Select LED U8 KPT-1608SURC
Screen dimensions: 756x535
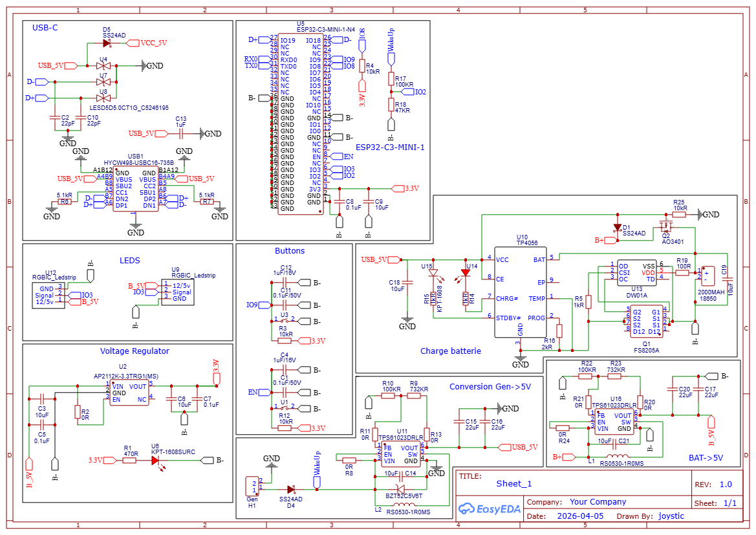click(153, 459)
